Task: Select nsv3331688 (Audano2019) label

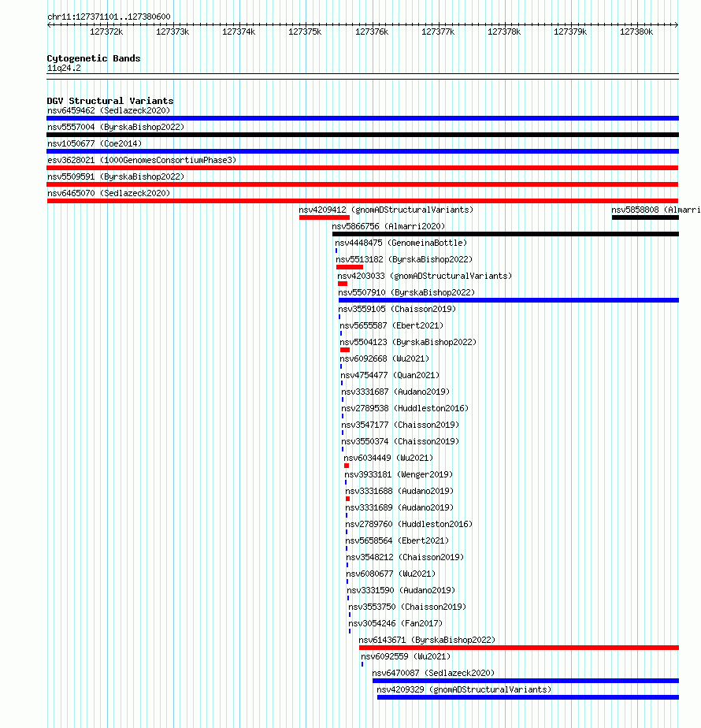Action: [399, 491]
